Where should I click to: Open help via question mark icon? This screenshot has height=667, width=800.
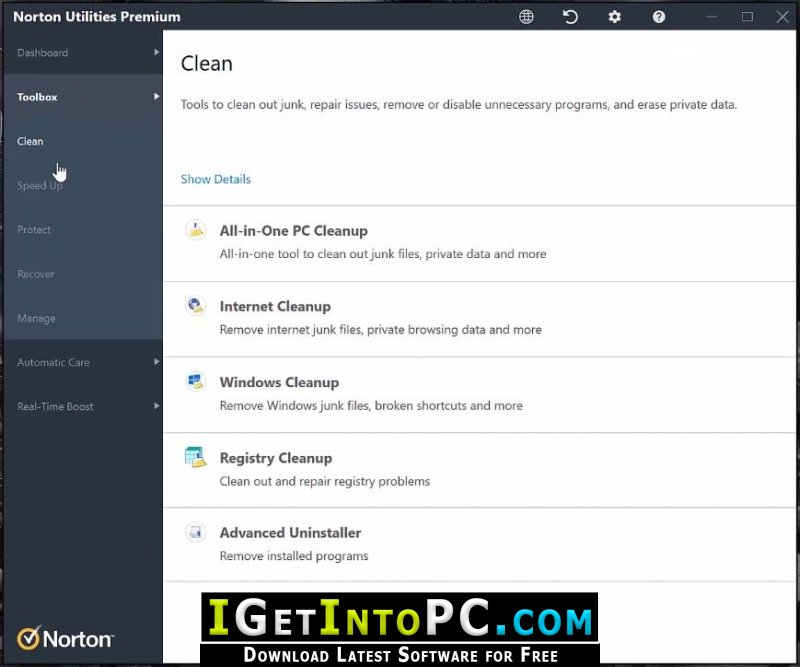coord(659,17)
